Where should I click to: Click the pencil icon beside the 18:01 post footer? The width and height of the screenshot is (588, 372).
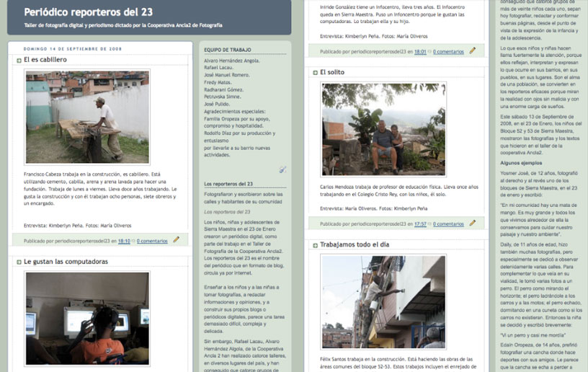pos(473,50)
